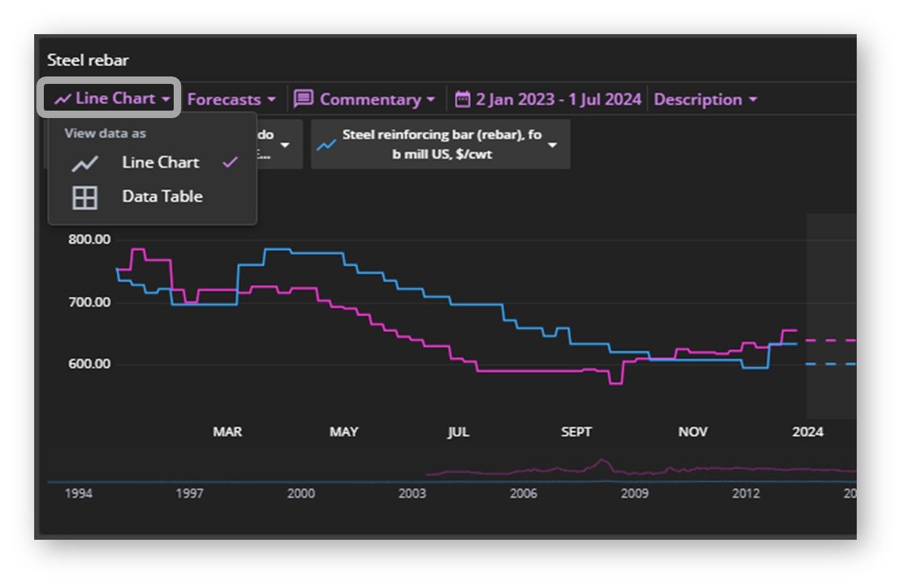
Task: Click the pink dashed forecast line
Action: coord(830,340)
